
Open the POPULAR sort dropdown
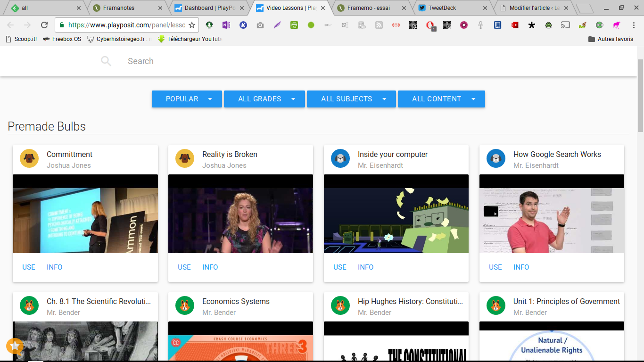pos(187,99)
